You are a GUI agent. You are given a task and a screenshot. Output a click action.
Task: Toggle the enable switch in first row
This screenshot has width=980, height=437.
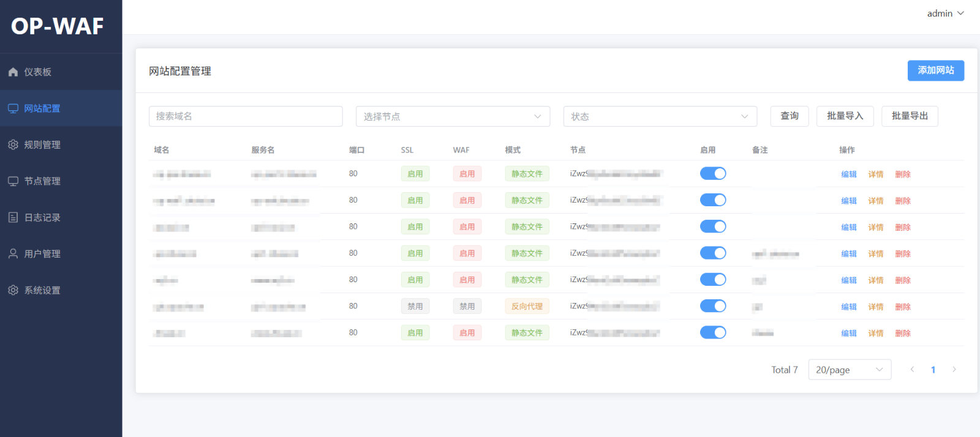(x=712, y=174)
